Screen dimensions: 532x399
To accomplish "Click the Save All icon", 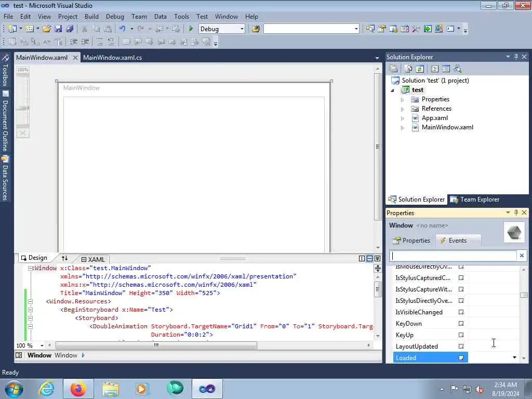I will pos(70,29).
